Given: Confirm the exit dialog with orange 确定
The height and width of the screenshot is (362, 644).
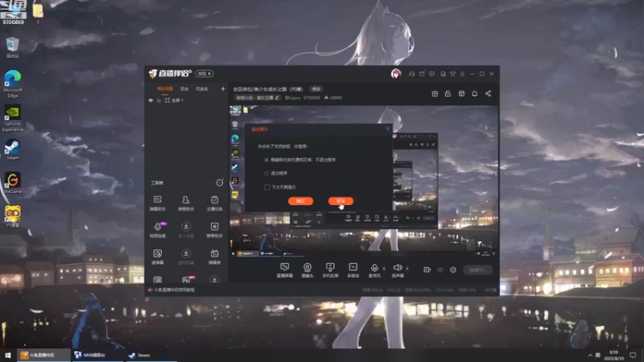Looking at the screenshot, I should 300,201.
